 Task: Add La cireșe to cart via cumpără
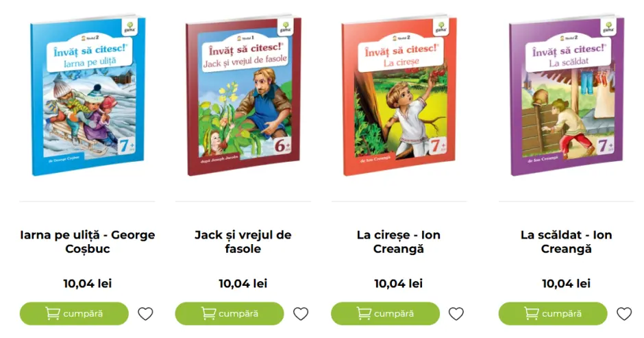click(385, 314)
